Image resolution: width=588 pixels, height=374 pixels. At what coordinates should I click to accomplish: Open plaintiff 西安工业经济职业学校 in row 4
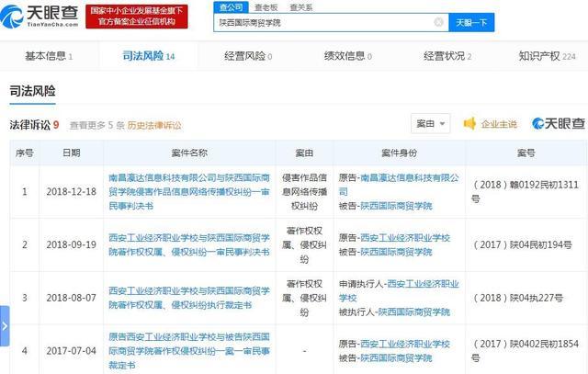405,344
